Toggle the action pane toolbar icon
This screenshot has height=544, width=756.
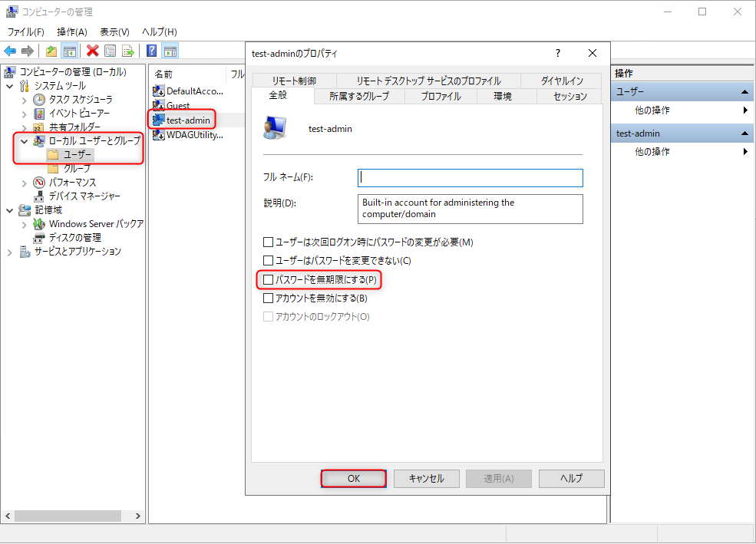(x=170, y=51)
